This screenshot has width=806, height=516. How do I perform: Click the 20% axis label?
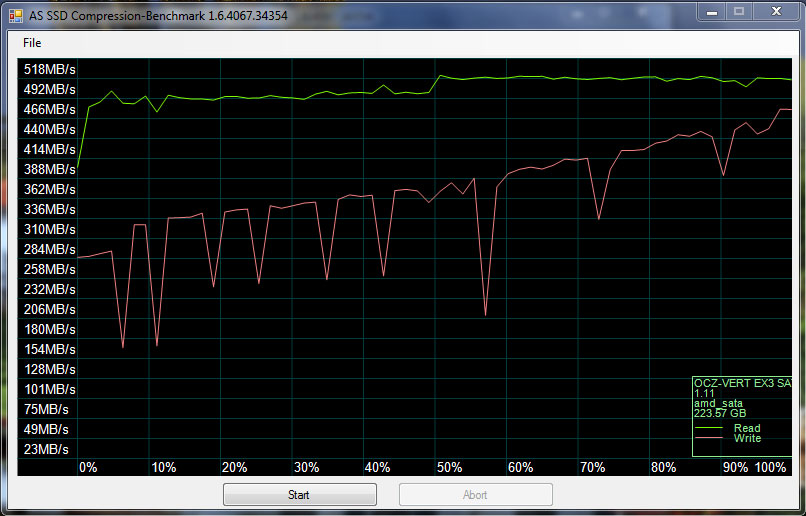tap(235, 468)
